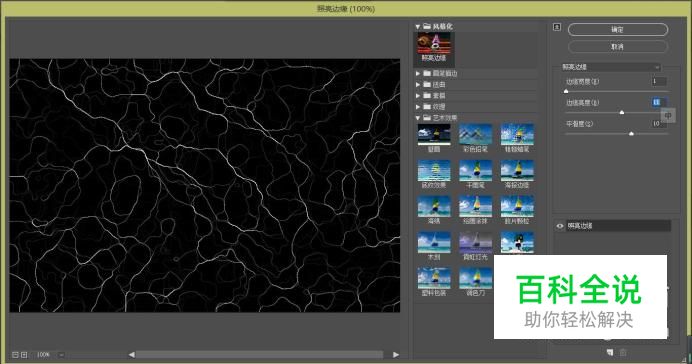
Task: Click the 确定 OK button
Action: 618,30
